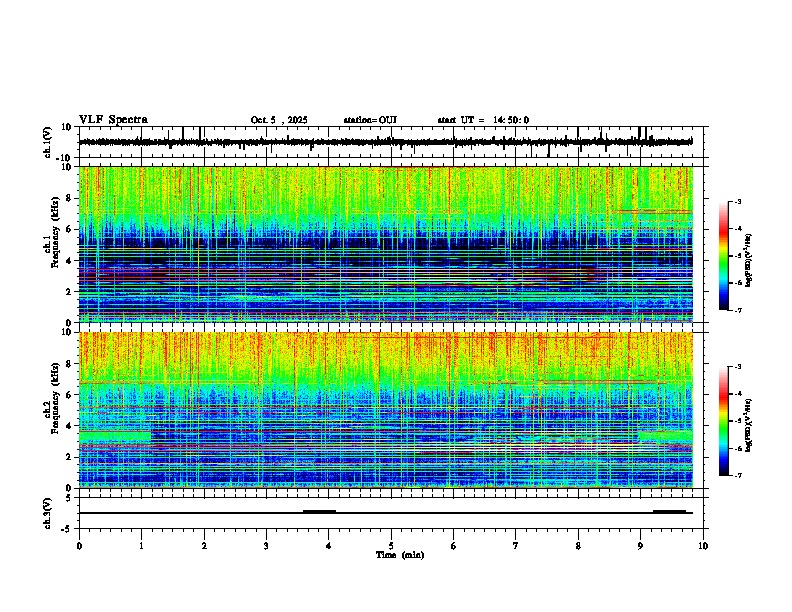Click the green block at ch.2 spectrogram end
Image resolution: width=792 pixels, height=612 pixels.
666,437
